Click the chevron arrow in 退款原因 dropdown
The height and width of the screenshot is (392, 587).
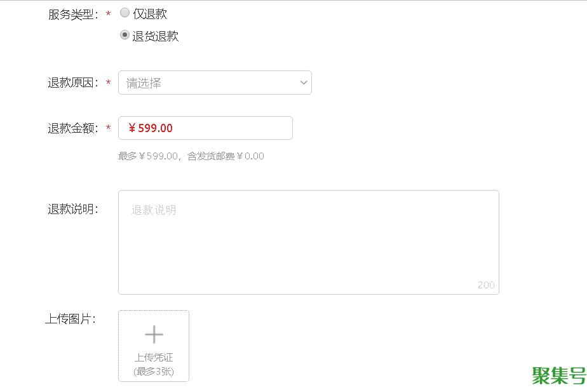tap(303, 83)
